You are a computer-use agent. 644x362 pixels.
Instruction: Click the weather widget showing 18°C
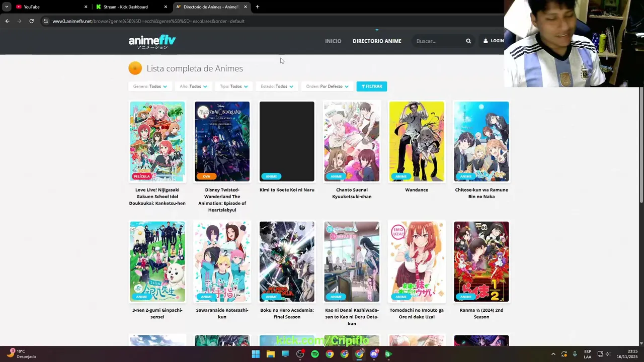(22, 354)
